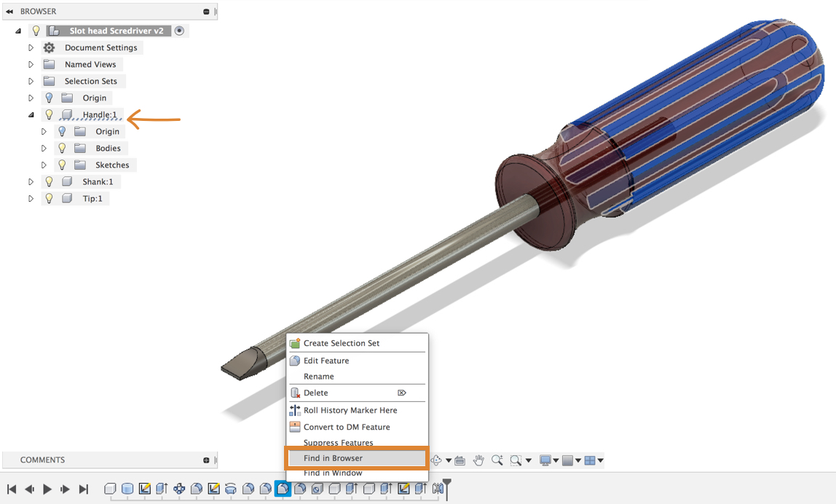Jump timeline to beginning
836x504 pixels.
(x=11, y=489)
